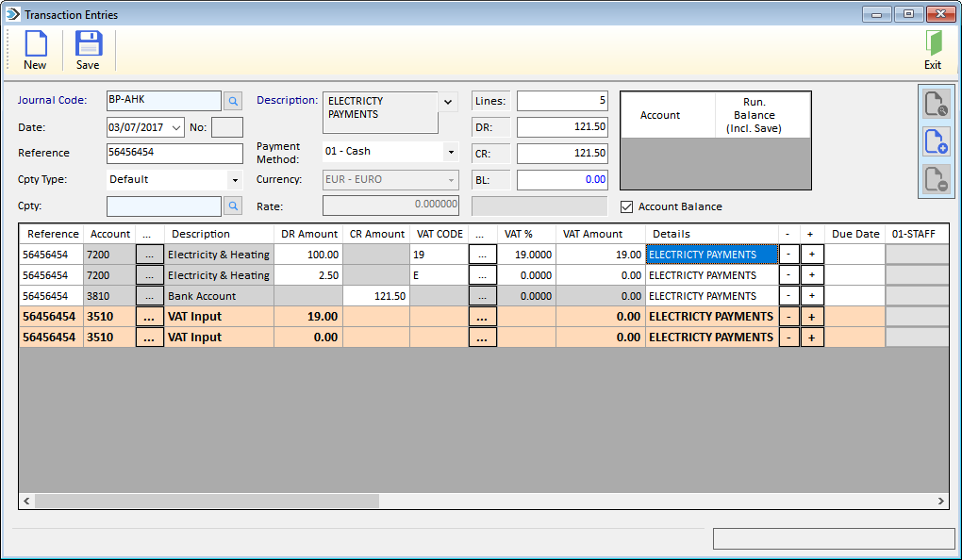The height and width of the screenshot is (560, 962).
Task: Search Journal Code with magnifier icon
Action: point(233,101)
